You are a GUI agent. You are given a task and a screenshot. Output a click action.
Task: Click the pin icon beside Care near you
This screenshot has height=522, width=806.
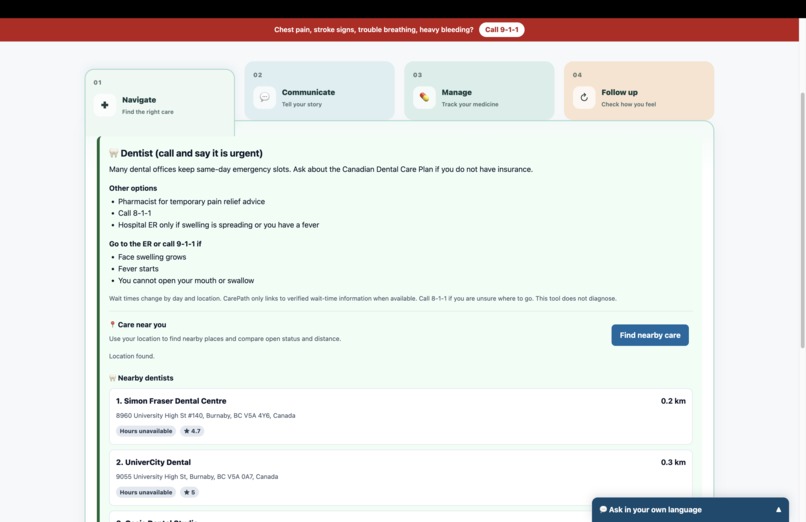tap(113, 325)
